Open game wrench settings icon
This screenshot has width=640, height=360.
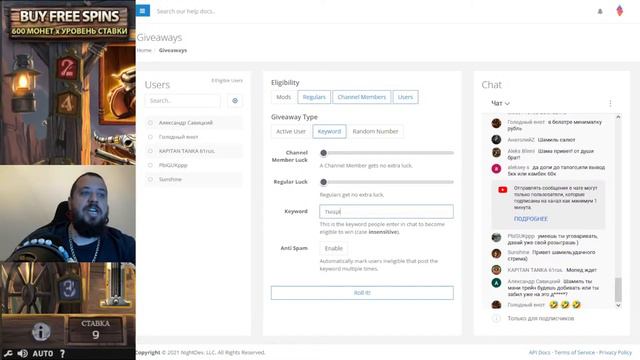tap(8, 353)
